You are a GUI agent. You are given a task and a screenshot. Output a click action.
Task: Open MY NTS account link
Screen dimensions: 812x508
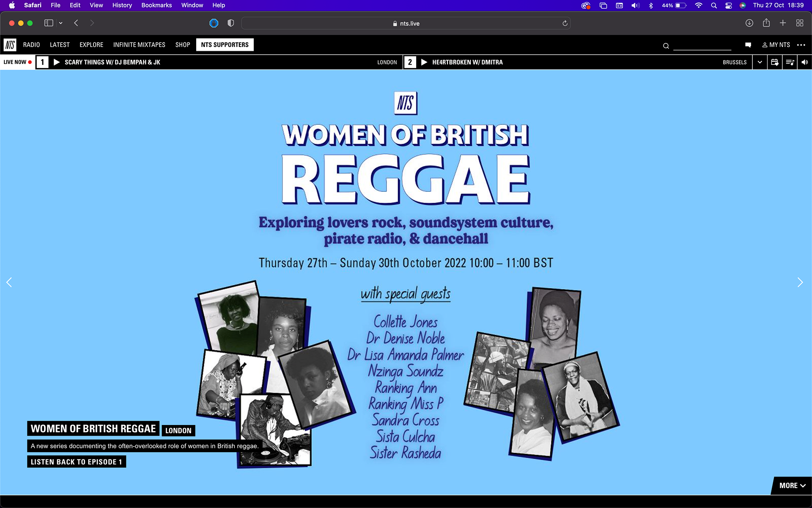click(x=776, y=45)
